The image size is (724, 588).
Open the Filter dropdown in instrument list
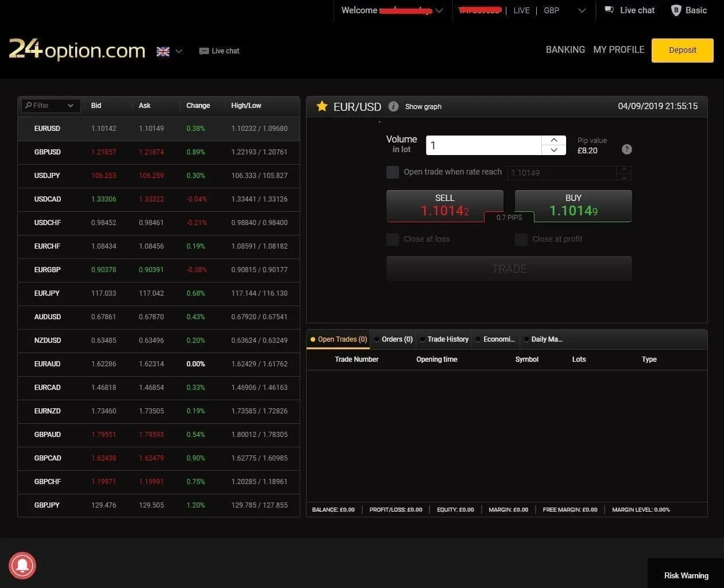point(51,106)
